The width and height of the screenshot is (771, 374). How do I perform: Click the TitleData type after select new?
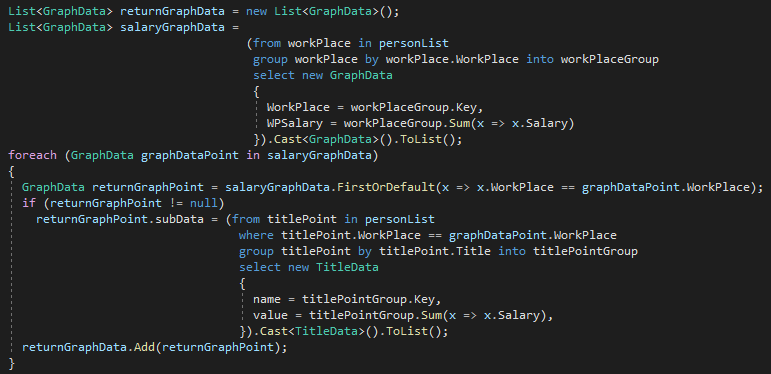point(347,267)
